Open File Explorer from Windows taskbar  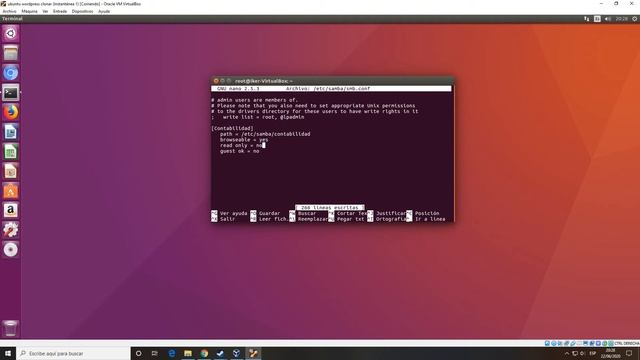point(188,353)
